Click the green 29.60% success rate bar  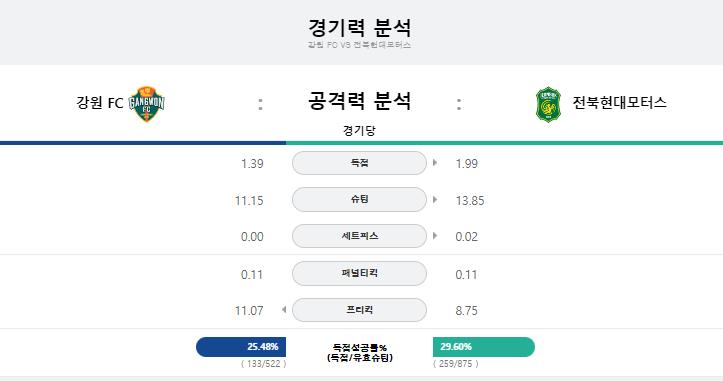[484, 347]
